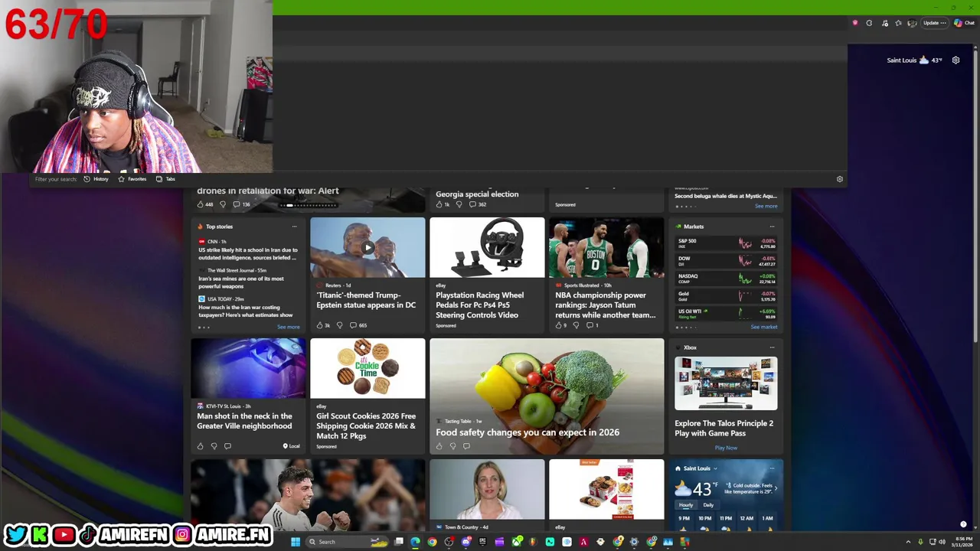Open comments on Man shot in neck story
This screenshot has width=980, height=551.
(x=227, y=446)
